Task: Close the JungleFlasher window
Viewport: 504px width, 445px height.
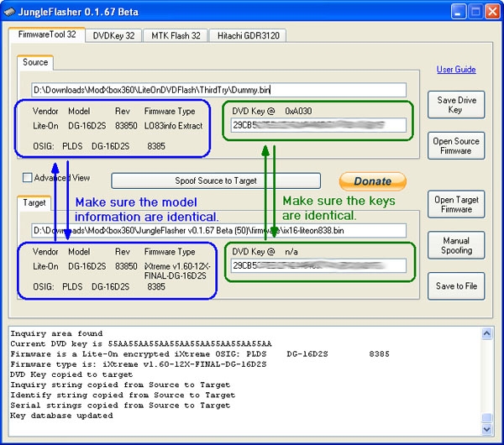Action: coord(492,12)
